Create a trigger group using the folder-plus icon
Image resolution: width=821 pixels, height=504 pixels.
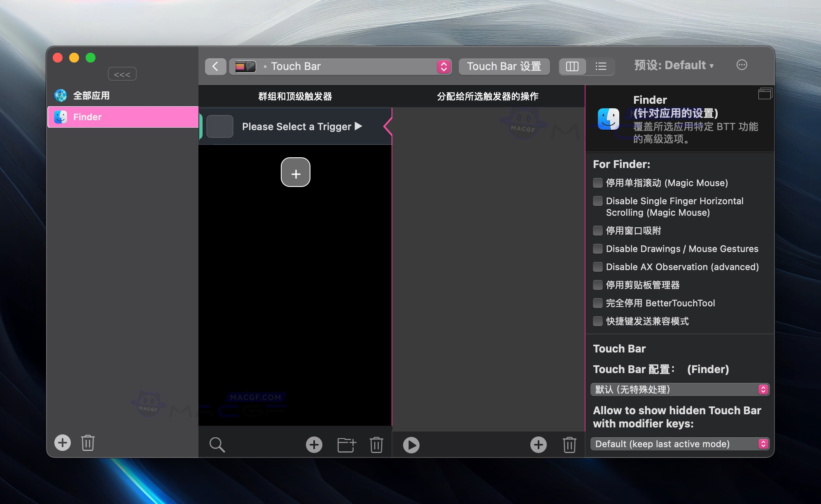coord(346,444)
